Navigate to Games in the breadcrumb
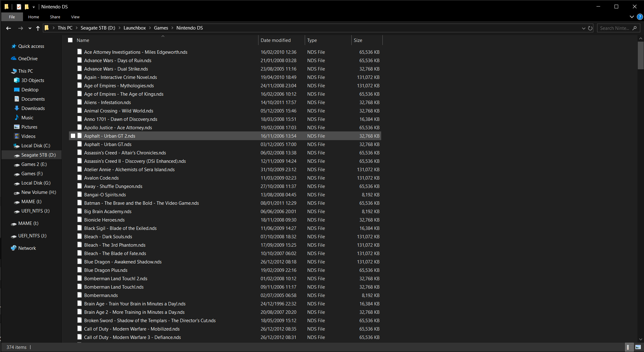The height and width of the screenshot is (352, 644). [x=161, y=28]
